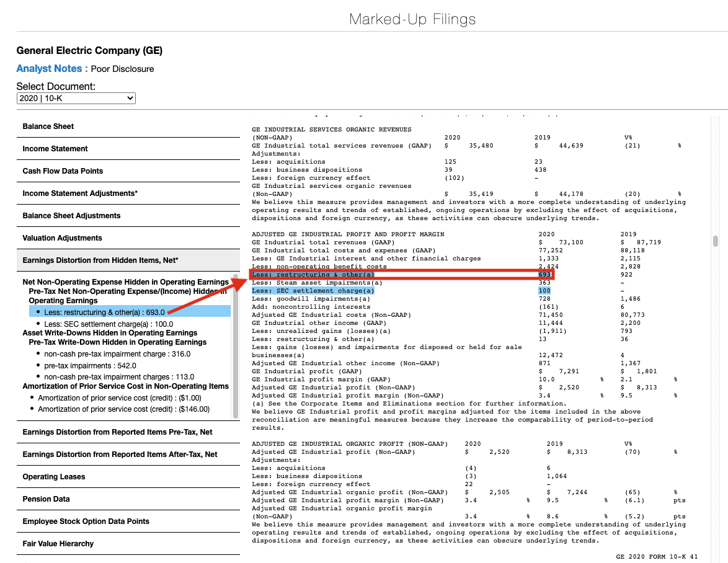Screen dimensions: 728x563
Task: Select 'non-cash pre-tax impairment charges : 113.0'
Action: (x=119, y=377)
